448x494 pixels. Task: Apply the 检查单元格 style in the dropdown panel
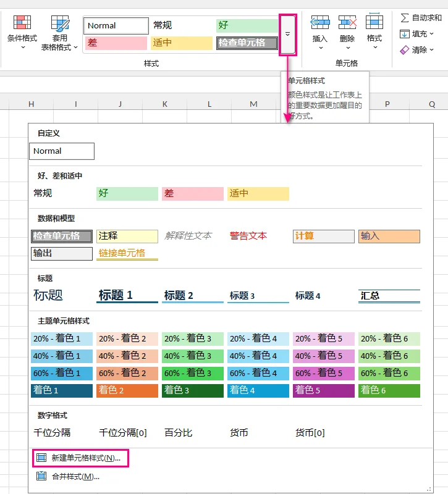62,237
